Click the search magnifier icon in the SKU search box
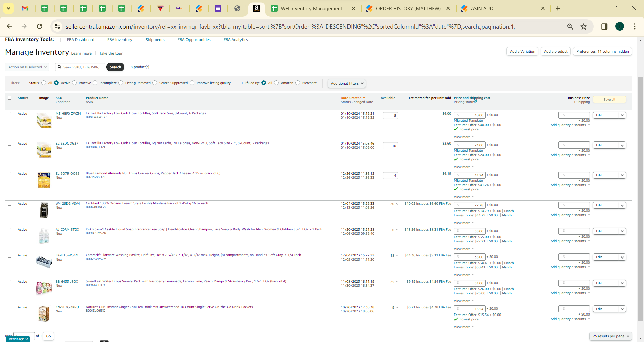Screen dimensions: 644x342 point(60,67)
